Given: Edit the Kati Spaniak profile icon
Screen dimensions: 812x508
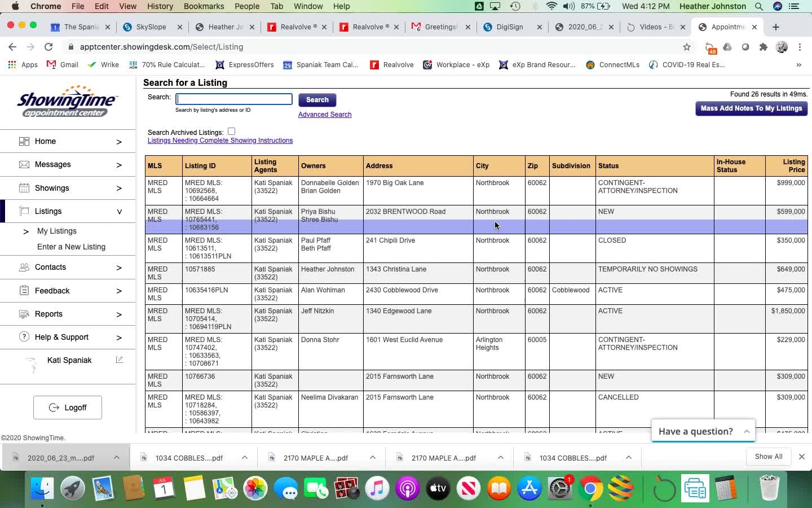Looking at the screenshot, I should [120, 360].
